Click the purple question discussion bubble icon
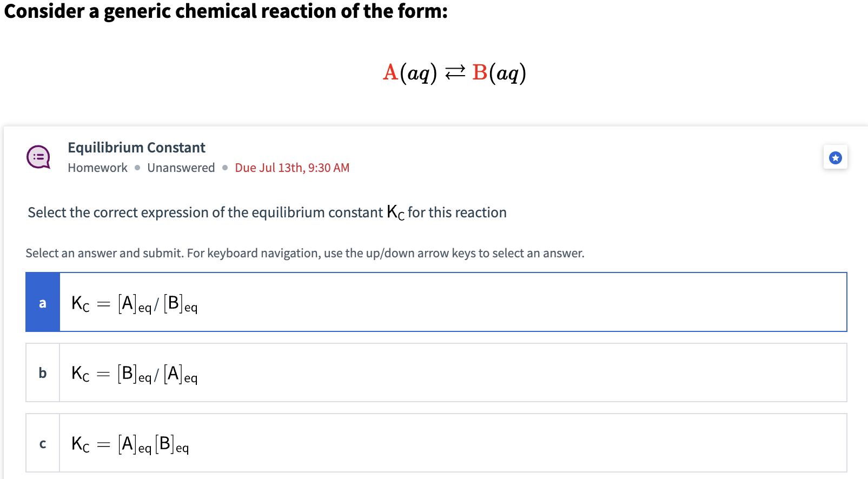 click(x=38, y=157)
